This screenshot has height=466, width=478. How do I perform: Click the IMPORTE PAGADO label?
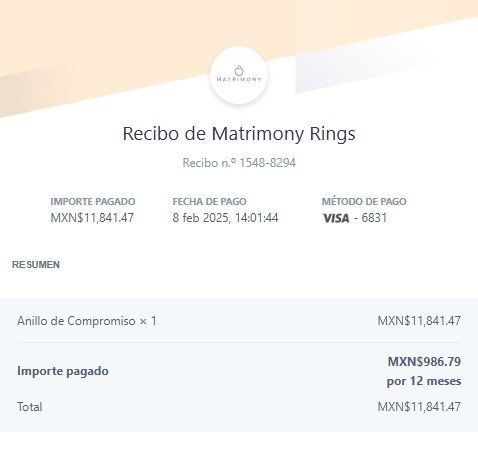93,202
